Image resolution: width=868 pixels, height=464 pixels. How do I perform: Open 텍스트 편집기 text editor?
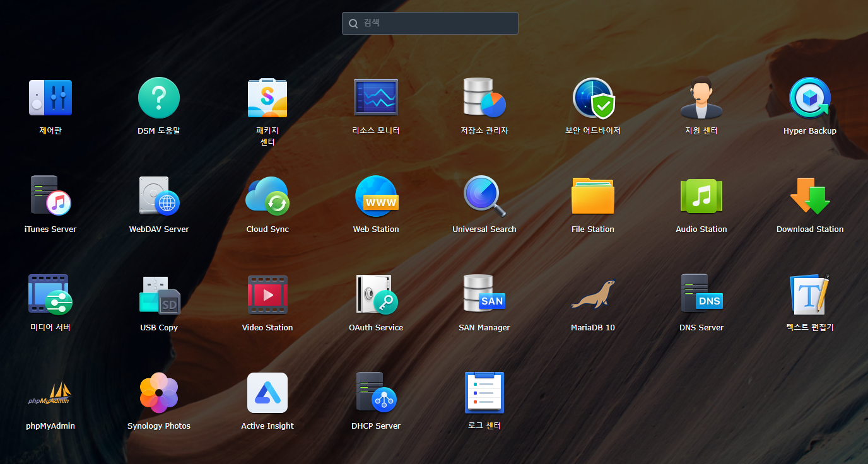[810, 294]
